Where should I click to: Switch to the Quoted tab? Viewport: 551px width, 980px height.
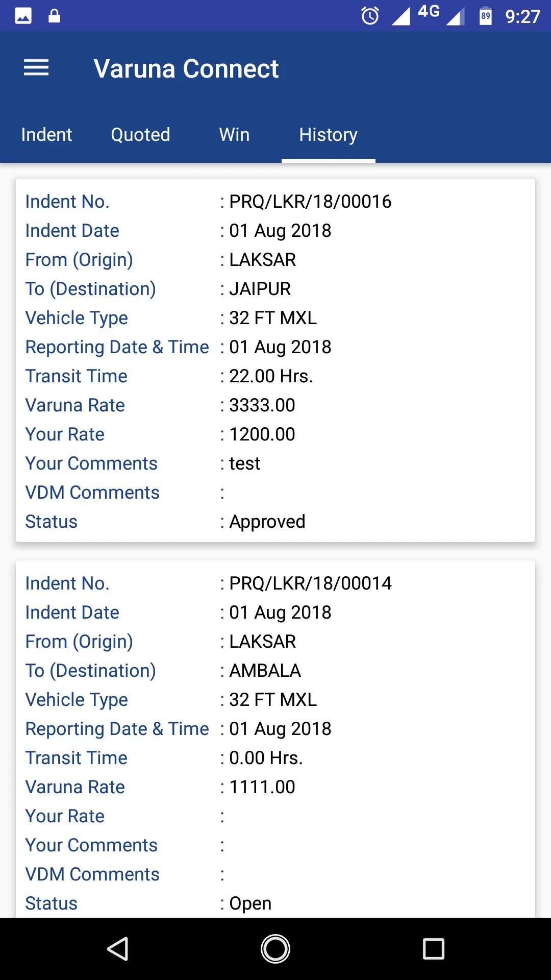pos(140,135)
